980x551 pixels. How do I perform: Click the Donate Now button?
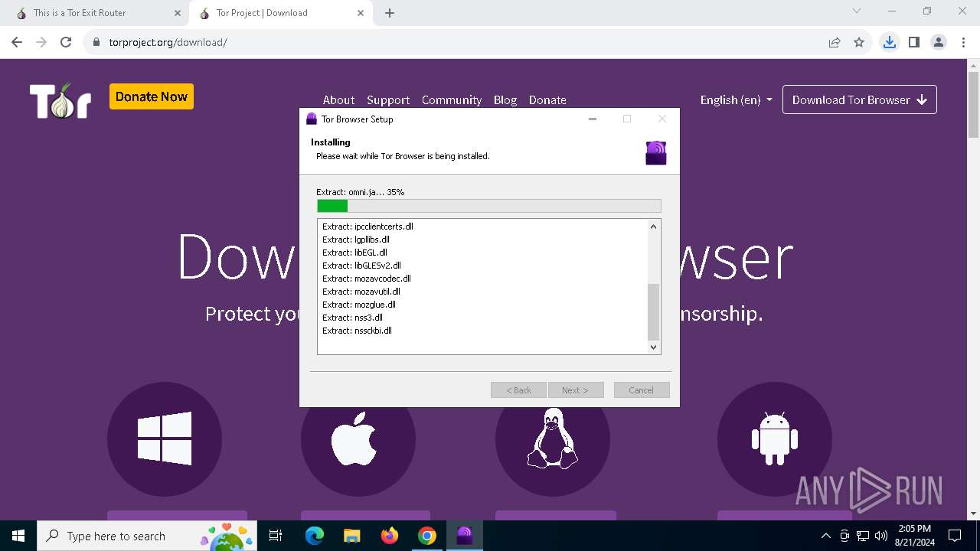tap(152, 96)
